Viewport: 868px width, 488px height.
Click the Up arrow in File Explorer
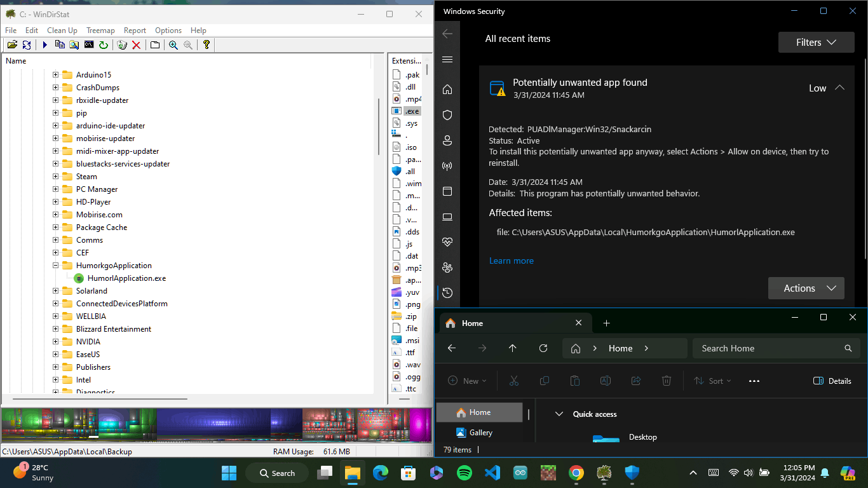click(513, 348)
